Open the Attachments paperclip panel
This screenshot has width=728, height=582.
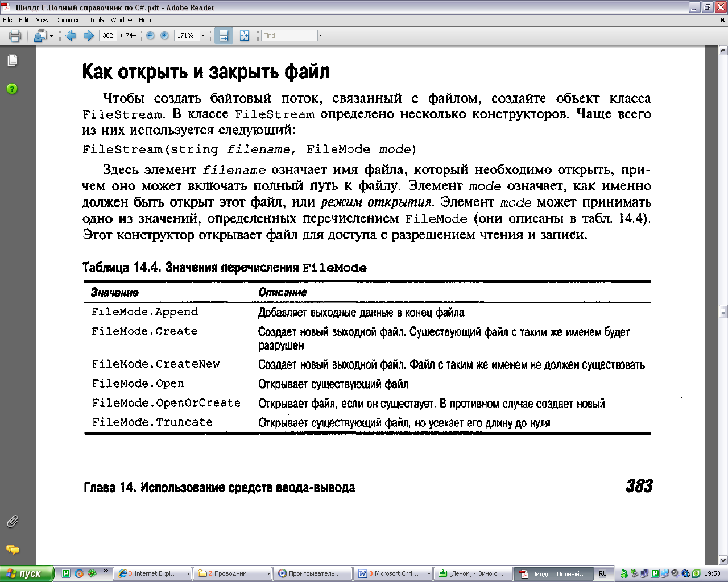(x=12, y=521)
